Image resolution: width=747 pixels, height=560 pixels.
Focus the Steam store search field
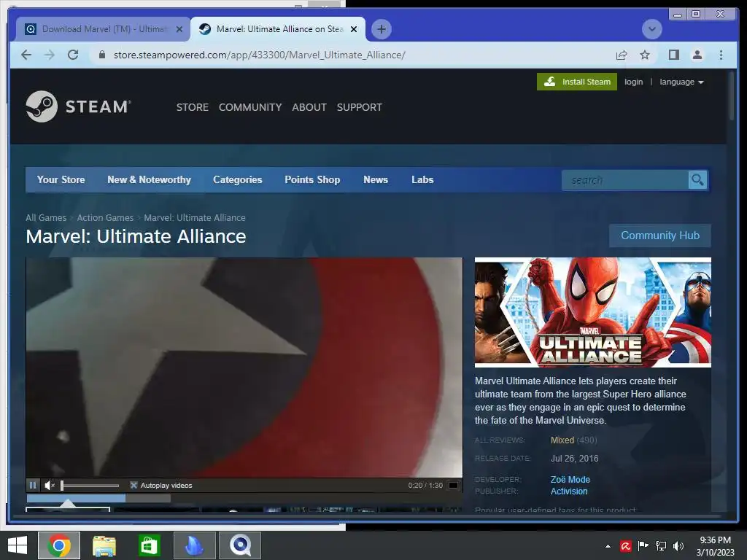point(625,180)
